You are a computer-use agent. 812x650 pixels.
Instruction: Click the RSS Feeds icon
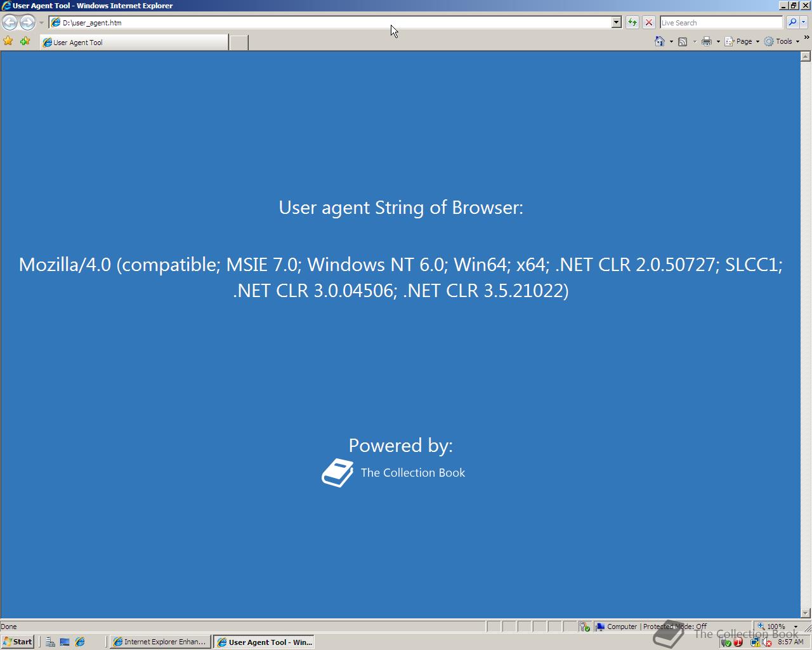(x=683, y=41)
